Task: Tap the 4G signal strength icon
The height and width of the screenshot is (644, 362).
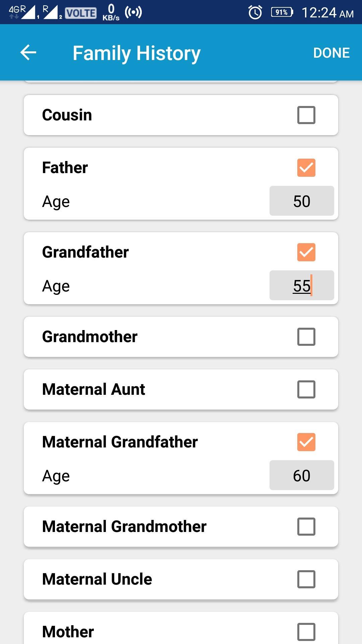Action: (22, 12)
